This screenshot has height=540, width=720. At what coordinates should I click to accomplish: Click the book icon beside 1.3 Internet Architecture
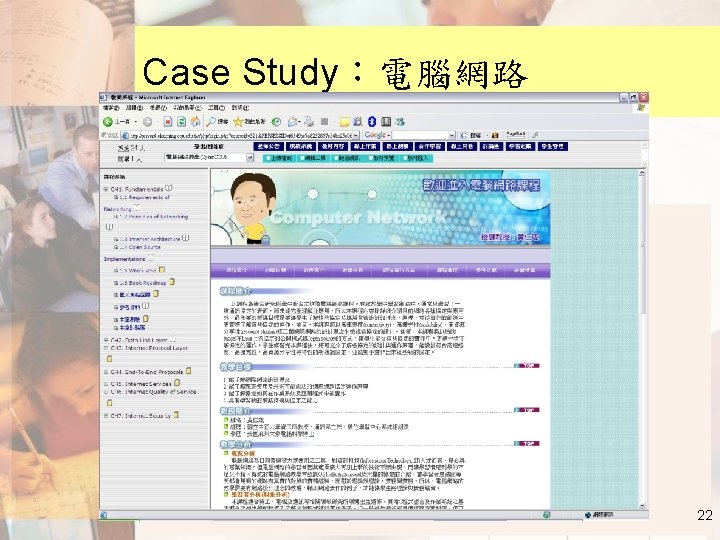pyautogui.click(x=185, y=238)
